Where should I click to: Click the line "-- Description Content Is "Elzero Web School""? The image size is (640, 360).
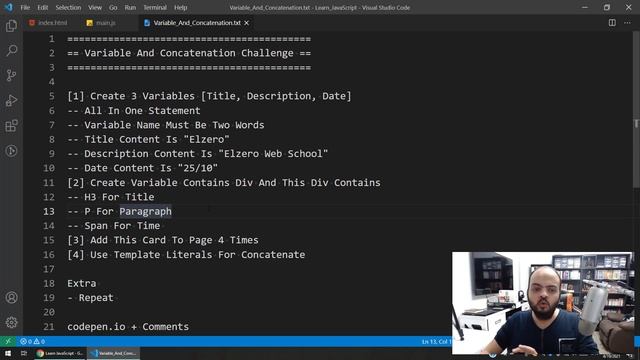pos(198,154)
